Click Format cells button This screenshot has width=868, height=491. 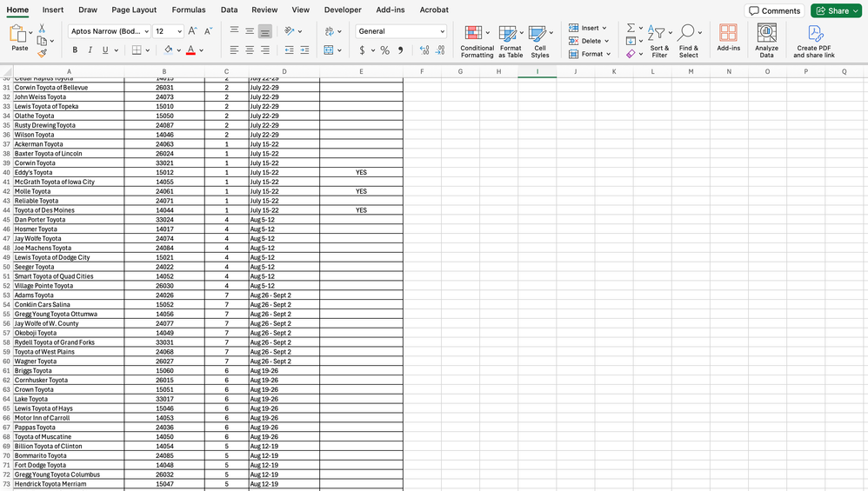click(590, 54)
